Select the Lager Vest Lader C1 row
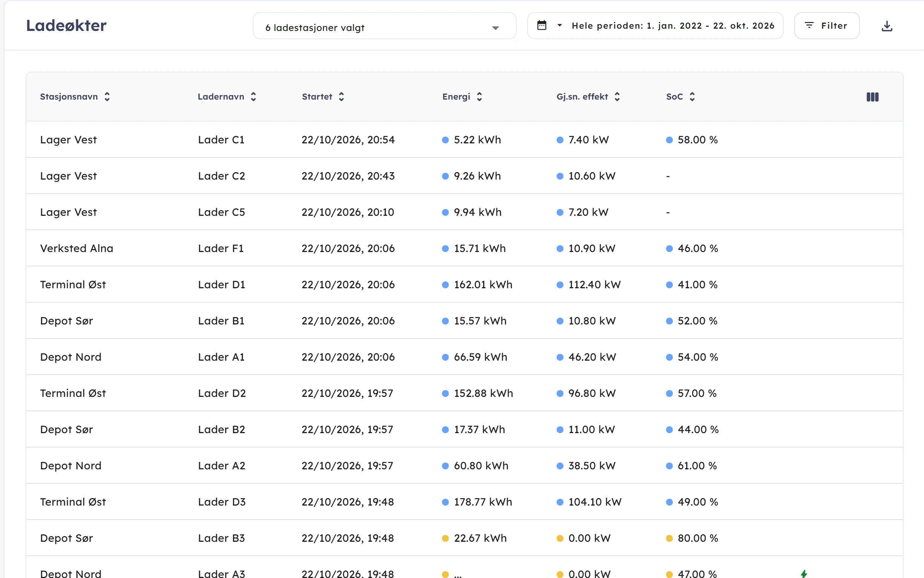924x578 pixels. pos(464,140)
